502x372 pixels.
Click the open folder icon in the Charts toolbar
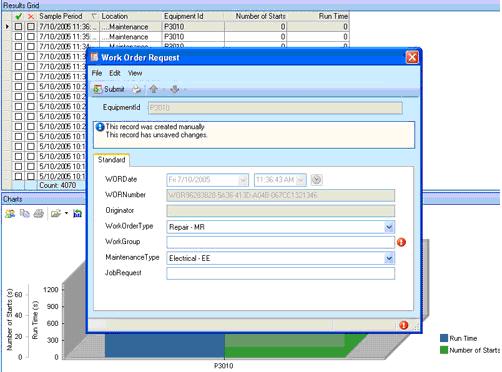coord(56,213)
